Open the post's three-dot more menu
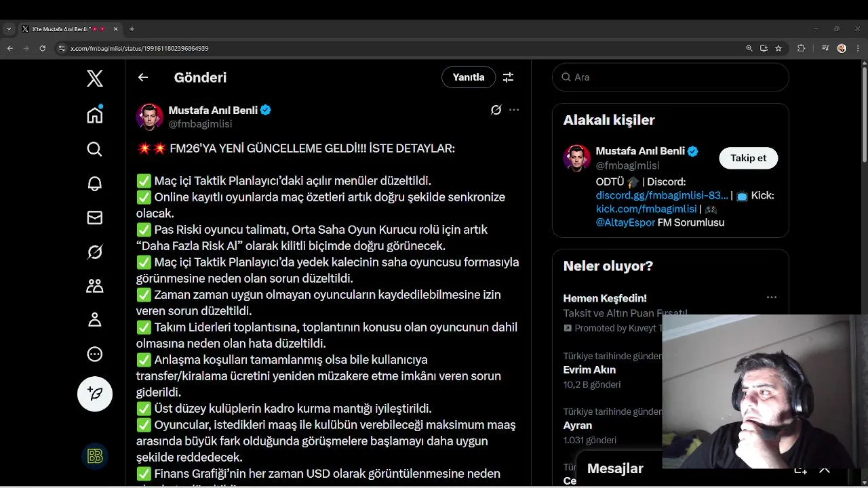Viewport: 868px width, 488px height. (514, 110)
